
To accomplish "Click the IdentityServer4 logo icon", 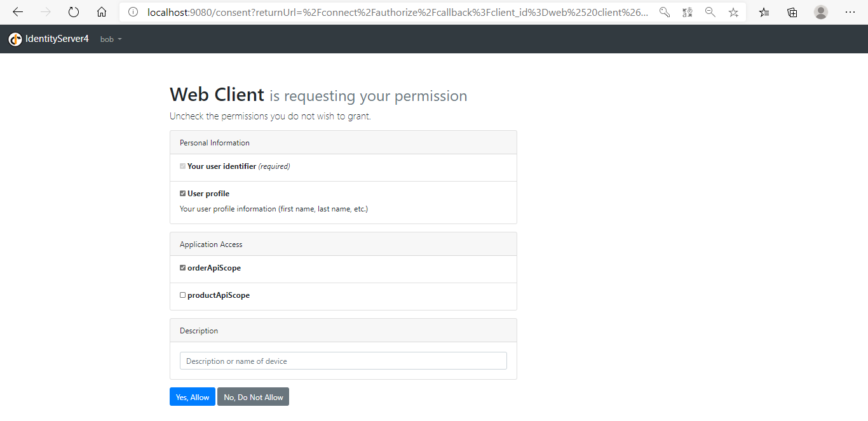I will 15,39.
